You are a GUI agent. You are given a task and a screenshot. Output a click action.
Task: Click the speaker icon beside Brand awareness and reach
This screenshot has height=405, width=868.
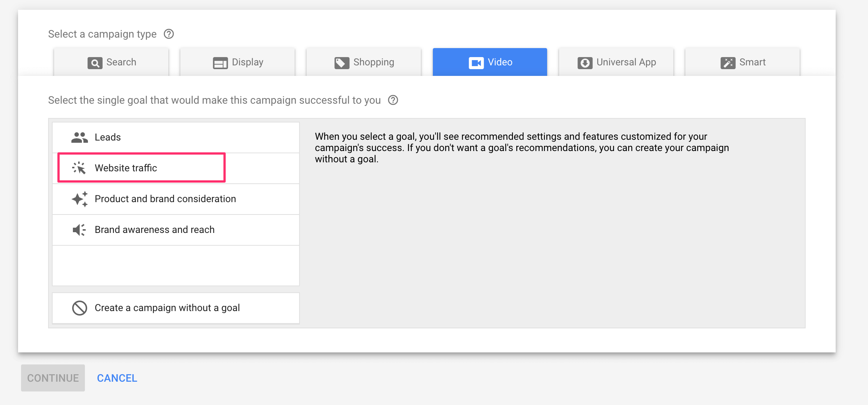point(78,230)
